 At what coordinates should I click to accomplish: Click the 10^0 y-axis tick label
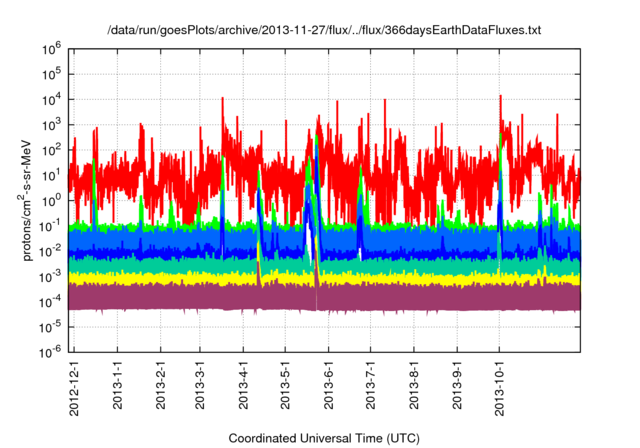(x=51, y=201)
